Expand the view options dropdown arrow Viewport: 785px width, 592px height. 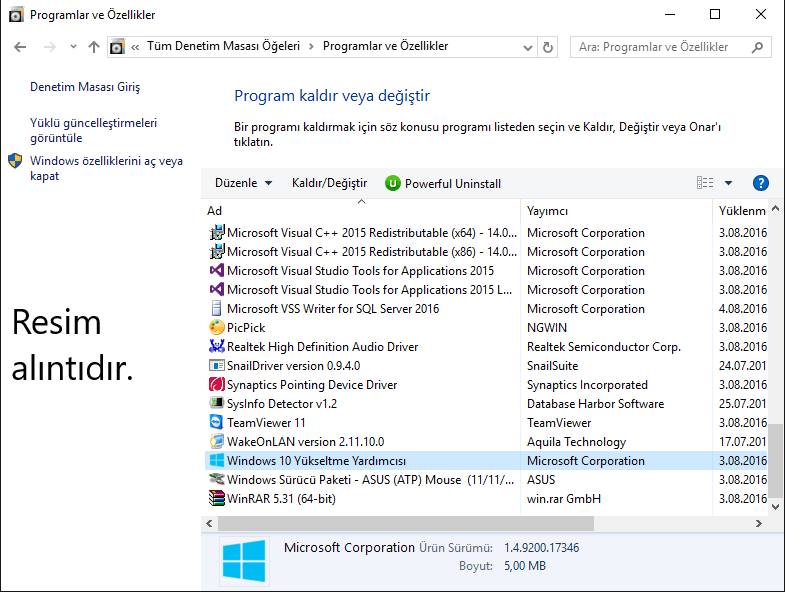click(x=728, y=183)
